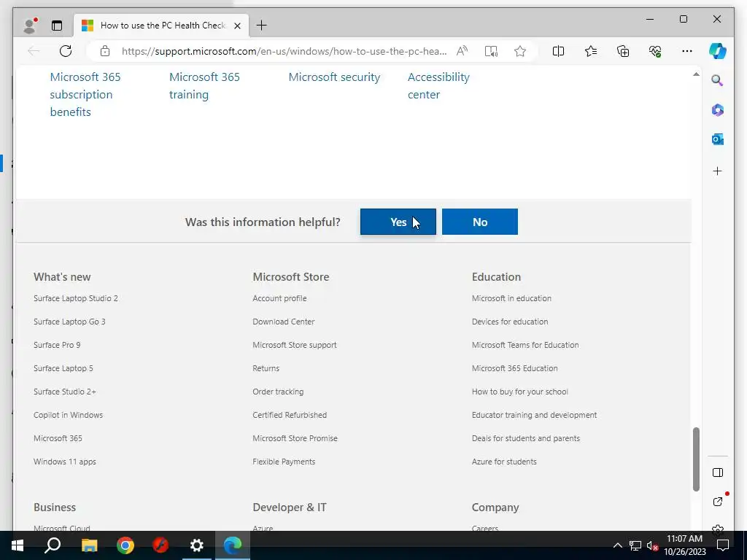The height and width of the screenshot is (560, 747).
Task: Open Educator training and development link
Action: tap(534, 415)
